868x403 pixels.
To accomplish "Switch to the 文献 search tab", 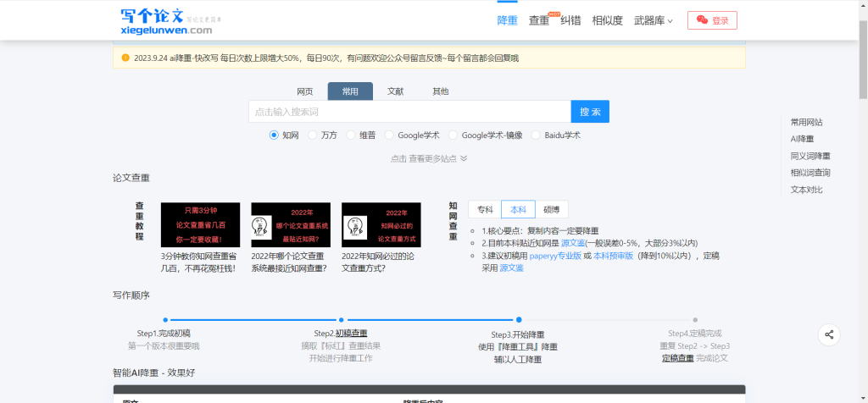I will [395, 91].
